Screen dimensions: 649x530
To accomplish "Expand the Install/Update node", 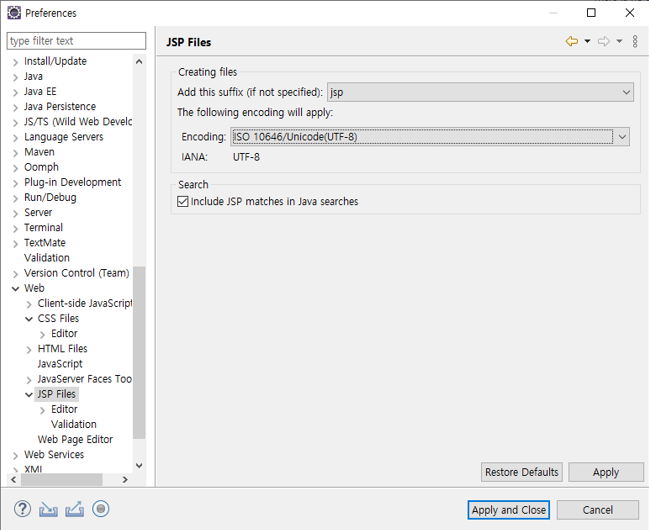I will pos(15,62).
